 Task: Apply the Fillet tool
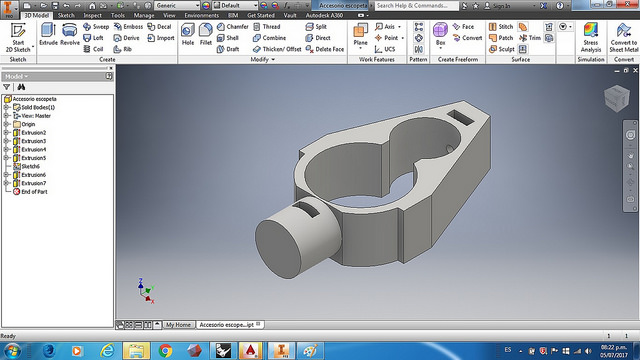[206, 34]
